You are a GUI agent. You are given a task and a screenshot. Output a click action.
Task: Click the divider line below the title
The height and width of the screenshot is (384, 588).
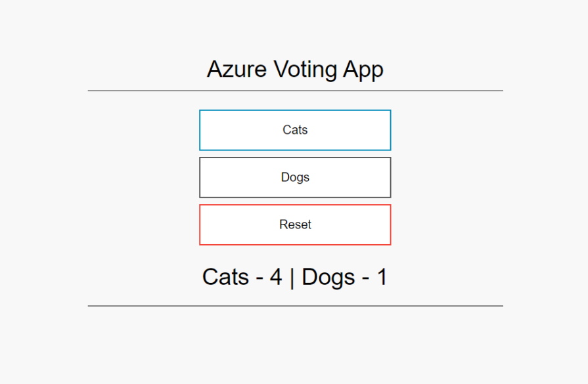(295, 91)
